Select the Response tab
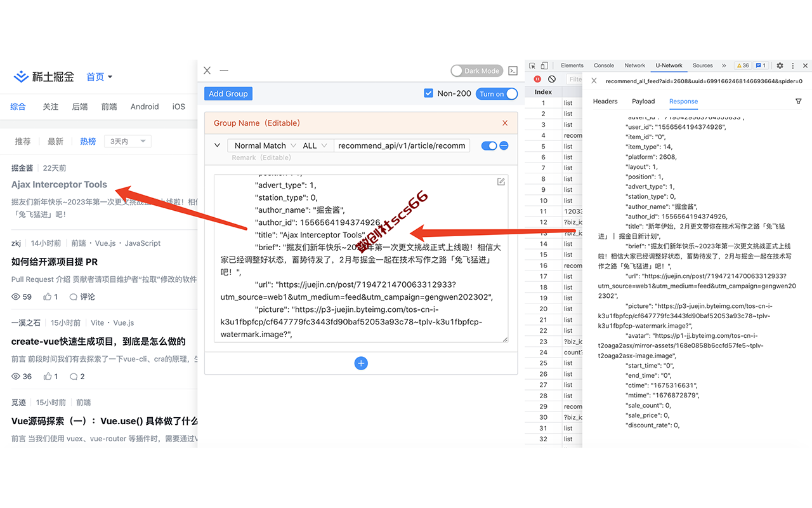 [683, 102]
